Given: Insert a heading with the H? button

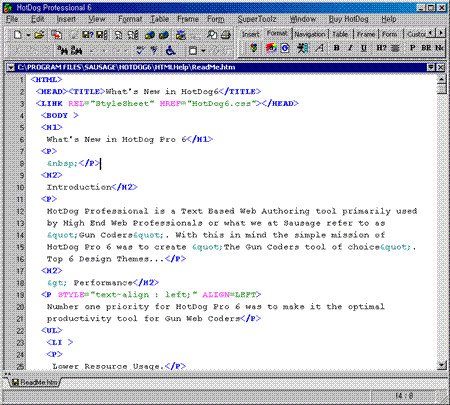Looking at the screenshot, I should (x=381, y=48).
